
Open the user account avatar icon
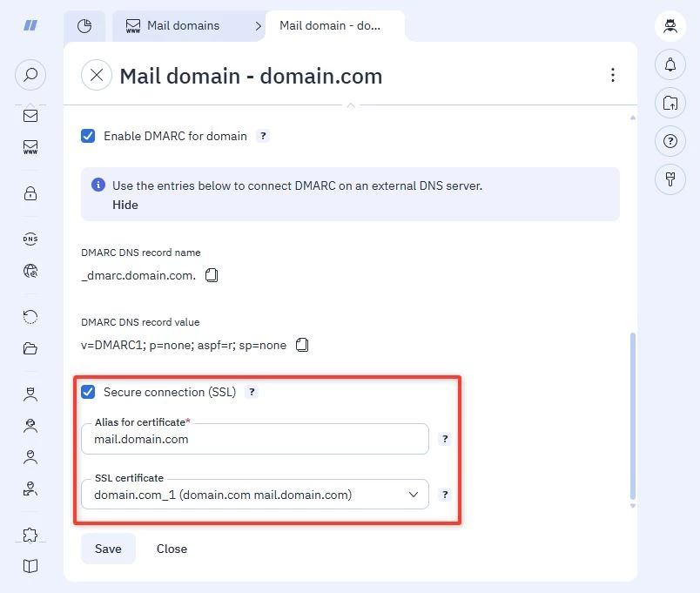(670, 26)
